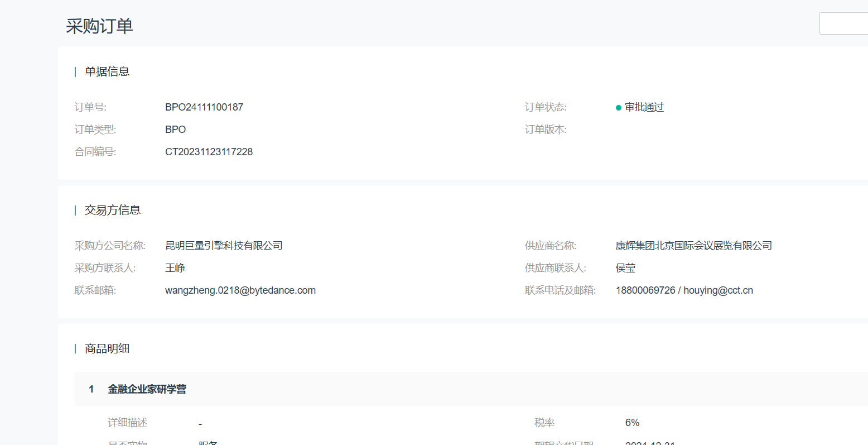Click the 订单版本 field label
The image size is (868, 445).
point(545,130)
